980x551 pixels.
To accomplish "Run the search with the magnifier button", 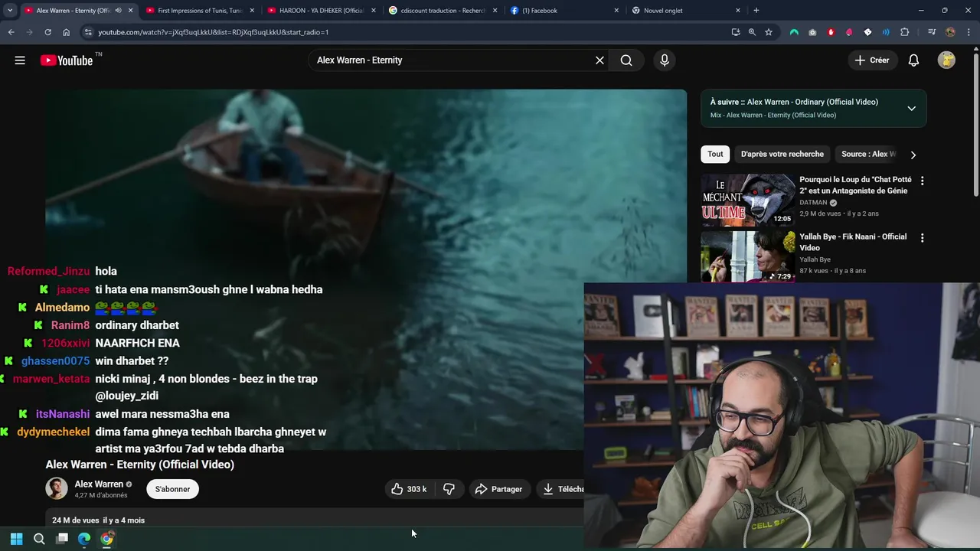I will point(626,60).
